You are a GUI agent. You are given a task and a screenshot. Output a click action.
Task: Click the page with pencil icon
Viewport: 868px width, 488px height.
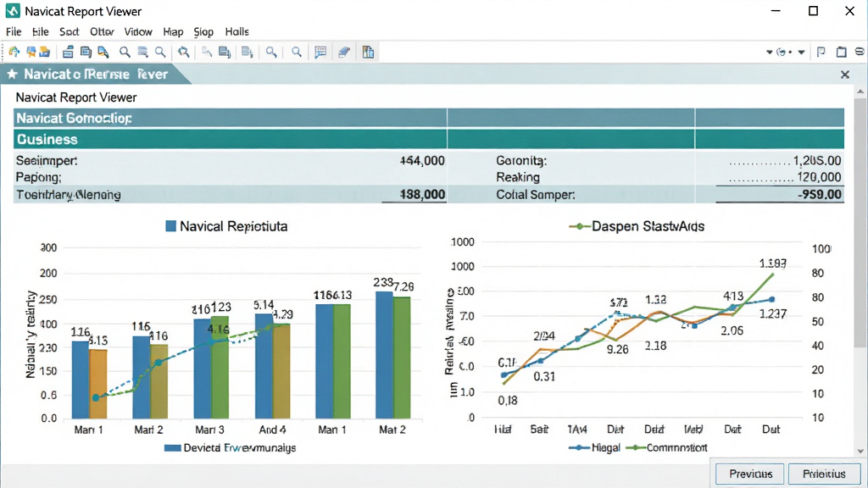point(103,52)
